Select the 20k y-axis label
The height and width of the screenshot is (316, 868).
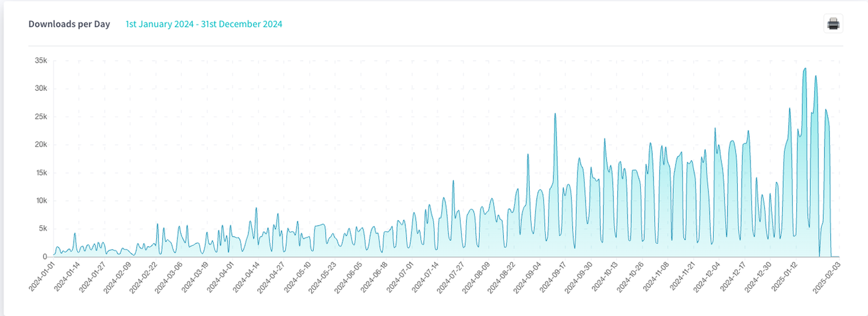[x=41, y=144]
